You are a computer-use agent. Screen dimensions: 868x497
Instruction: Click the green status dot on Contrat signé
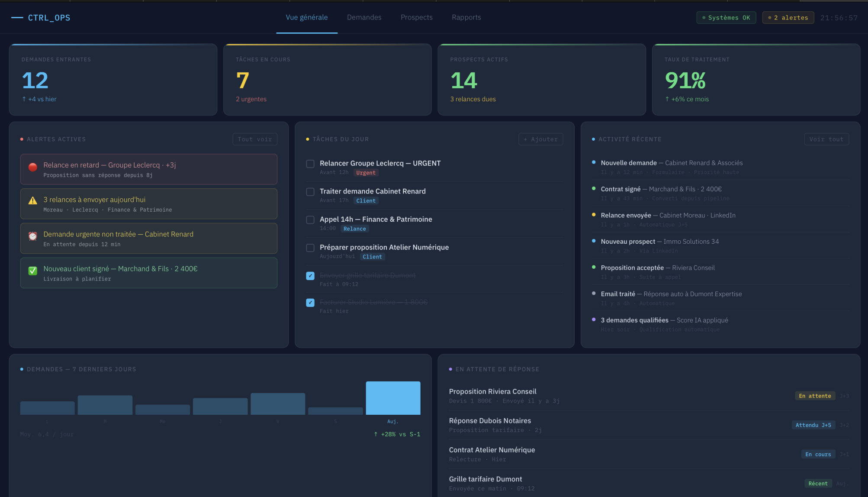(593, 189)
